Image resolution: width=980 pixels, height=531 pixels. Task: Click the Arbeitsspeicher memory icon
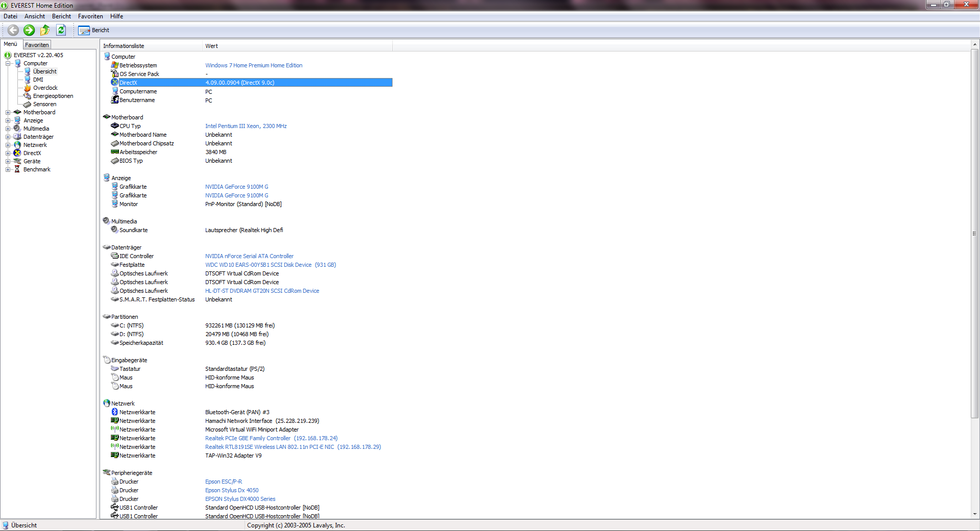tap(115, 151)
